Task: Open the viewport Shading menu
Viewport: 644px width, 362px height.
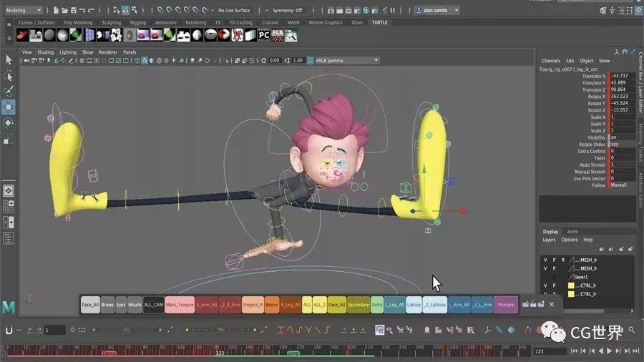Action: click(x=46, y=52)
